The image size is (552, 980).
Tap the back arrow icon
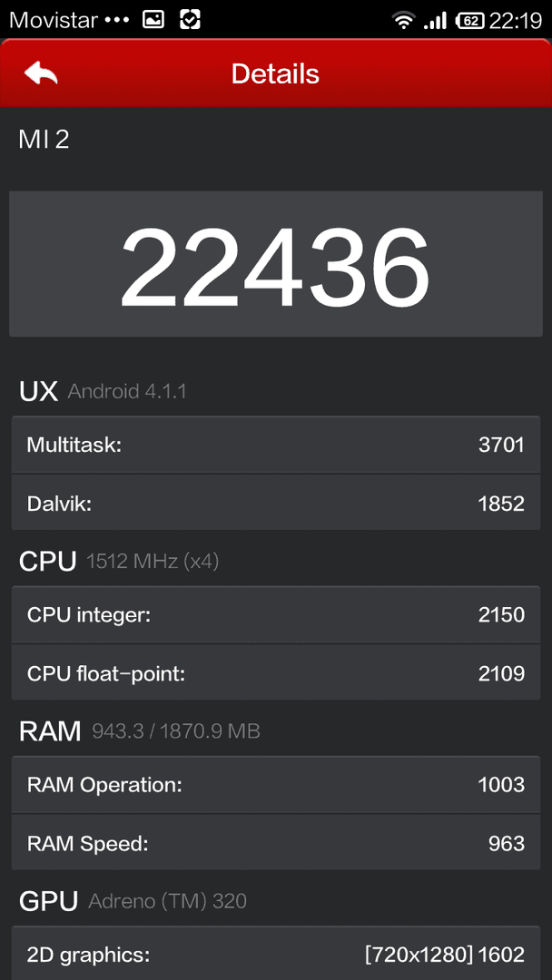point(41,73)
